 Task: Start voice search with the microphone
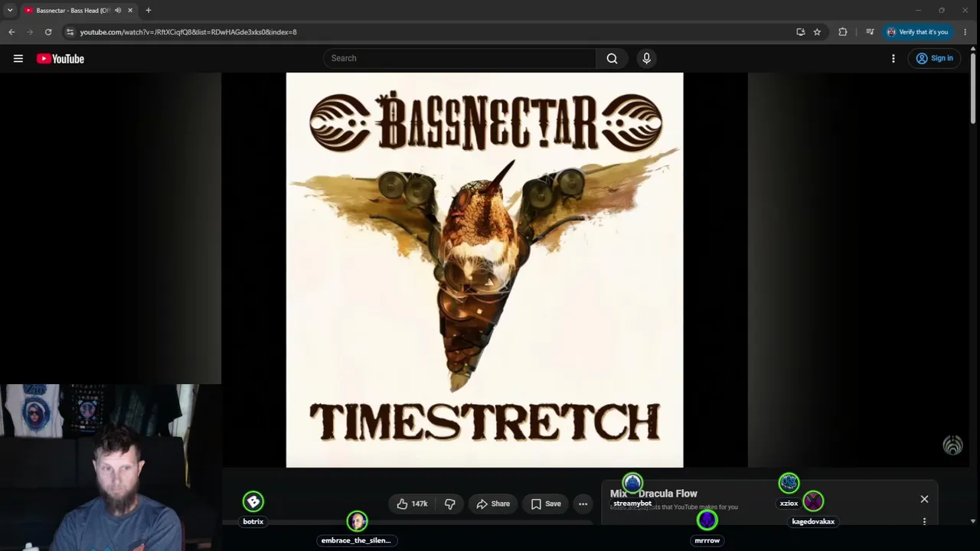point(646,58)
